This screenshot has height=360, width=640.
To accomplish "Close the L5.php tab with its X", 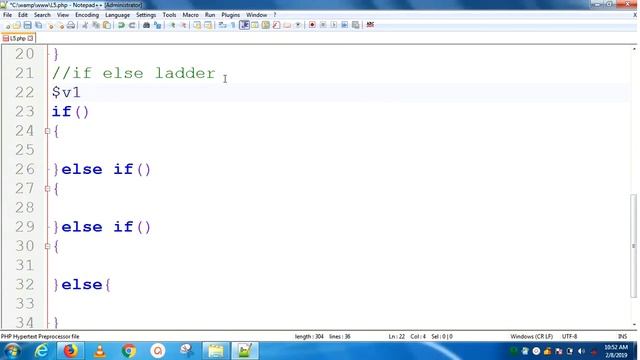I will (x=30, y=38).
